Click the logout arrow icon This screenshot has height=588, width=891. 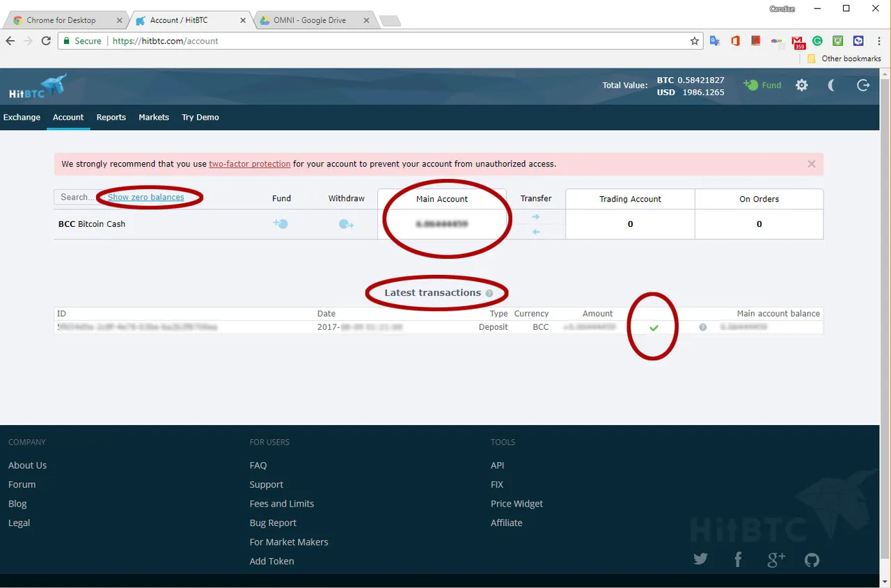(x=863, y=85)
